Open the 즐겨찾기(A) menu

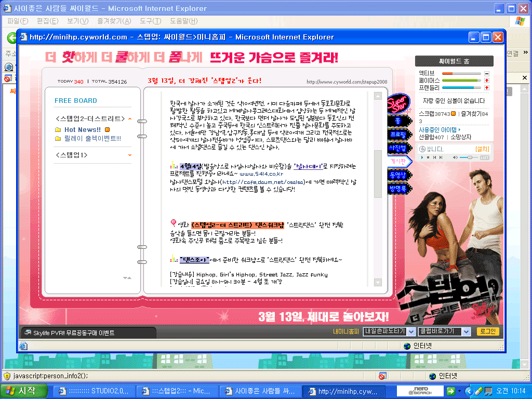[x=114, y=21]
